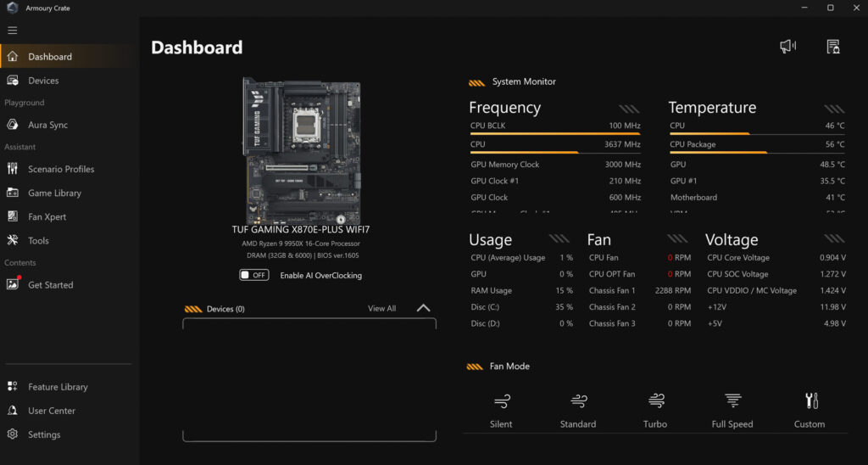The width and height of the screenshot is (868, 465).
Task: Click the TUF GAMING X870E-PLUS WIFI7 name
Action: pyautogui.click(x=301, y=229)
